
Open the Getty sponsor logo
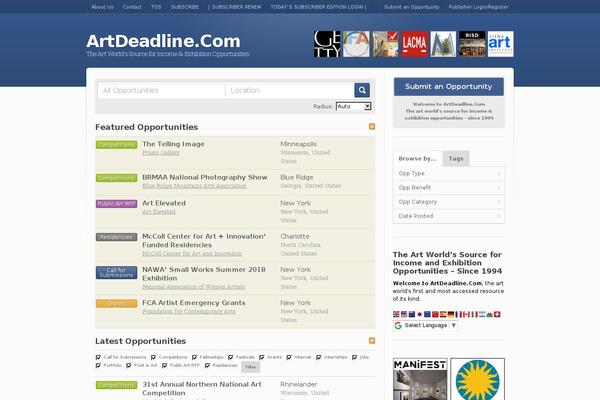327,44
